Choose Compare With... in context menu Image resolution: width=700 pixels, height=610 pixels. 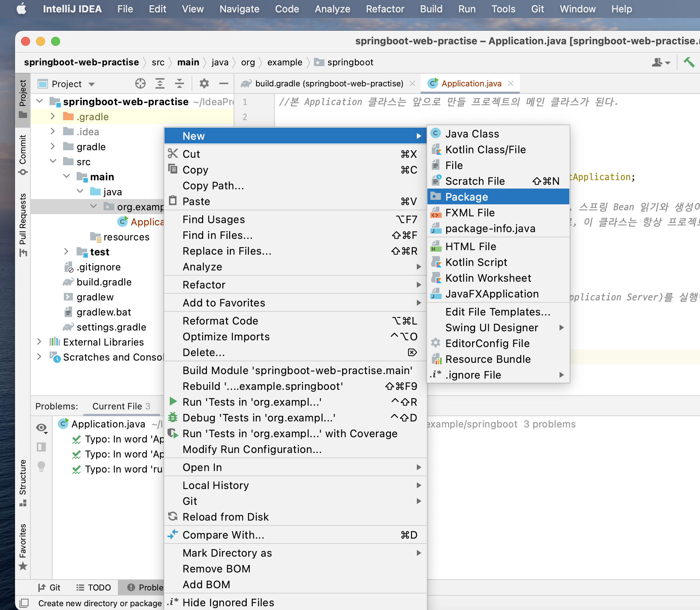[295, 535]
